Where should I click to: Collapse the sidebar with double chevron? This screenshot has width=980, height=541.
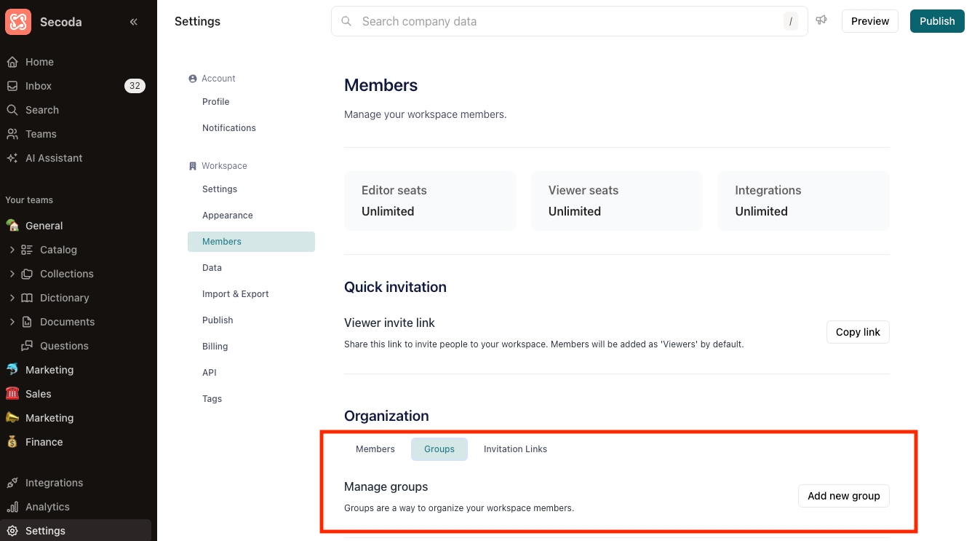click(134, 22)
